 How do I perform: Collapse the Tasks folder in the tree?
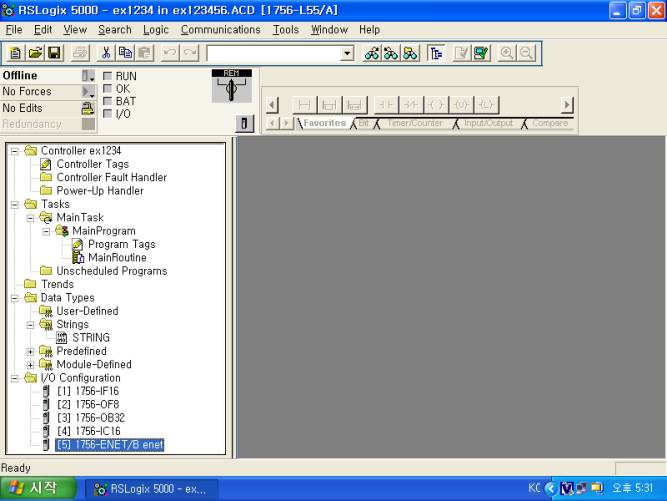[x=15, y=205]
